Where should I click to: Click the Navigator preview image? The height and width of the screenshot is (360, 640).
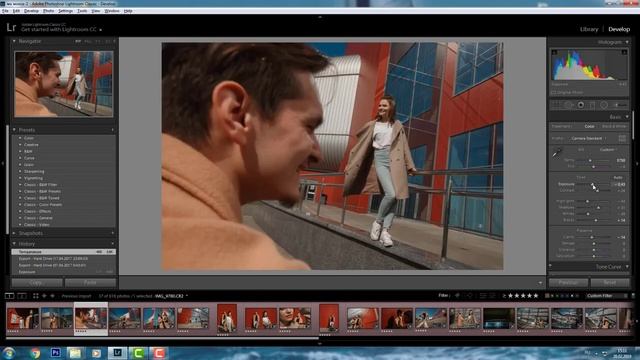64,84
